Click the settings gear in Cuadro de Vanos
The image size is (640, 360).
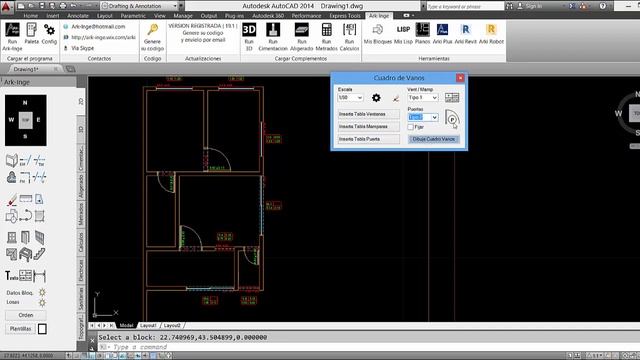[x=376, y=98]
